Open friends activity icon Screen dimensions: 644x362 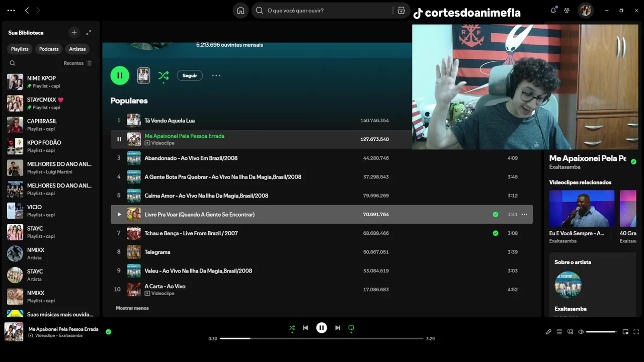[x=567, y=10]
